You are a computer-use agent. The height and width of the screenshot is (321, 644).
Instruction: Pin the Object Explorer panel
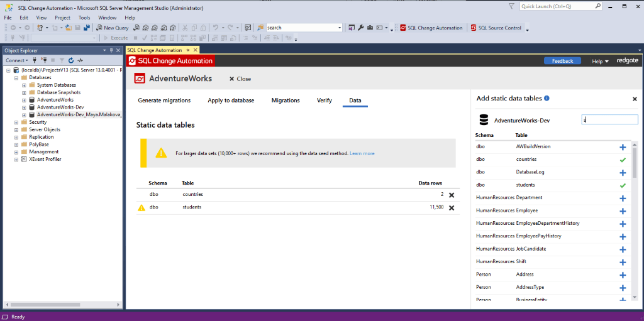click(111, 50)
